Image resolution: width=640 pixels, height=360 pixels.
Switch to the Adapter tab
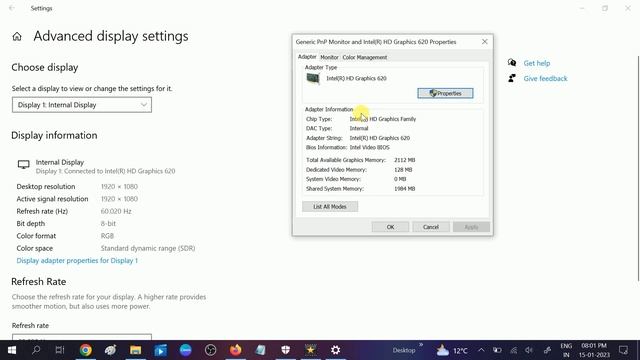[307, 57]
